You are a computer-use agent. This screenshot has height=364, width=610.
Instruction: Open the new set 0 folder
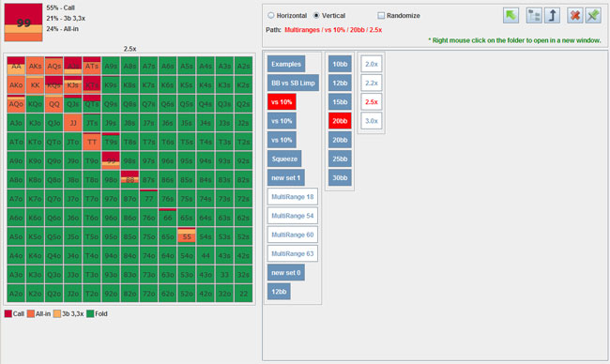coord(286,273)
